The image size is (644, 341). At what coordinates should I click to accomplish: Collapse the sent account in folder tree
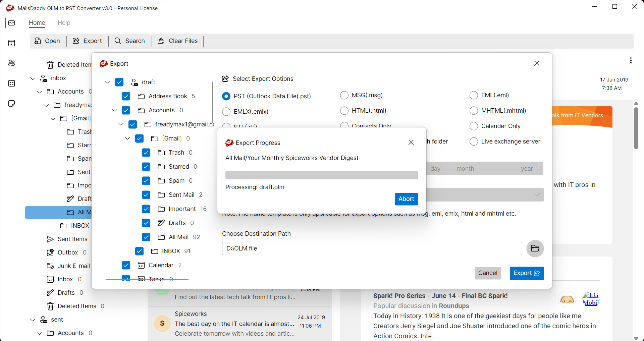click(x=33, y=320)
